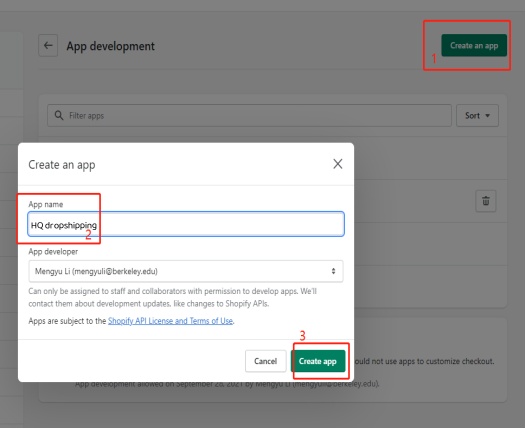Click the Create an app header button
The image size is (526, 429).
click(474, 45)
